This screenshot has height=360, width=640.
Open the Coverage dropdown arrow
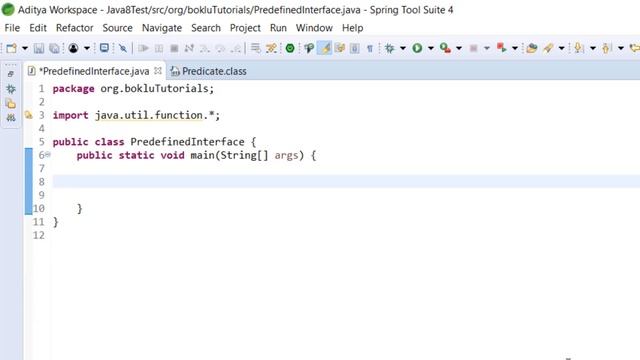pyautogui.click(x=459, y=48)
